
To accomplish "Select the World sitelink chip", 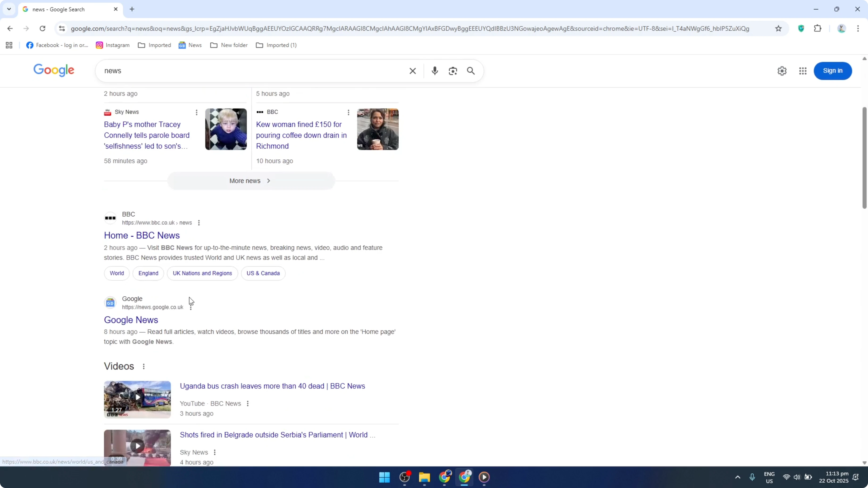I will [117, 273].
